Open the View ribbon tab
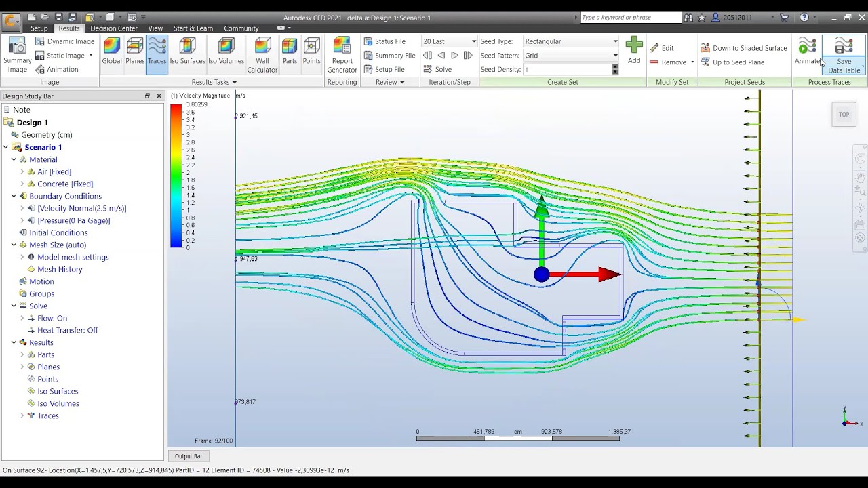This screenshot has height=488, width=868. pyautogui.click(x=155, y=28)
